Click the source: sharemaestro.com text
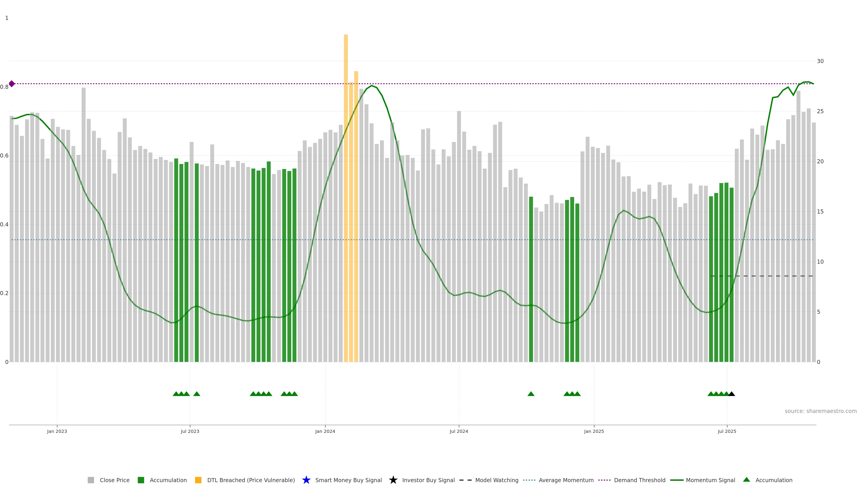This screenshot has width=868, height=488. [x=821, y=411]
